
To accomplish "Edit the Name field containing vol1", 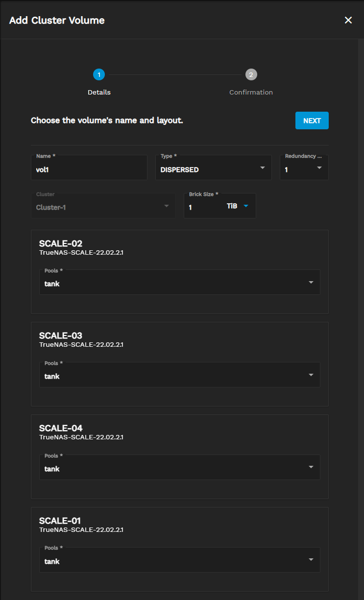I will coord(89,170).
